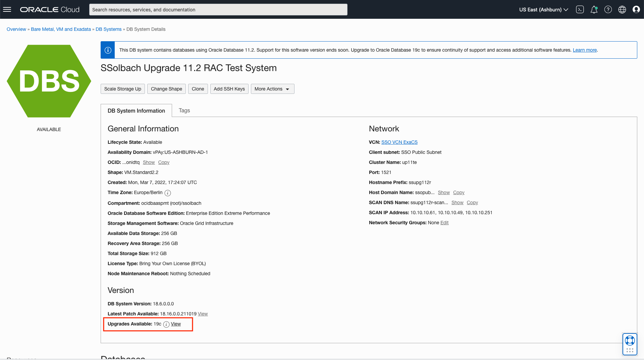The width and height of the screenshot is (644, 360).
Task: View the available 19c upgrades
Action: (176, 324)
